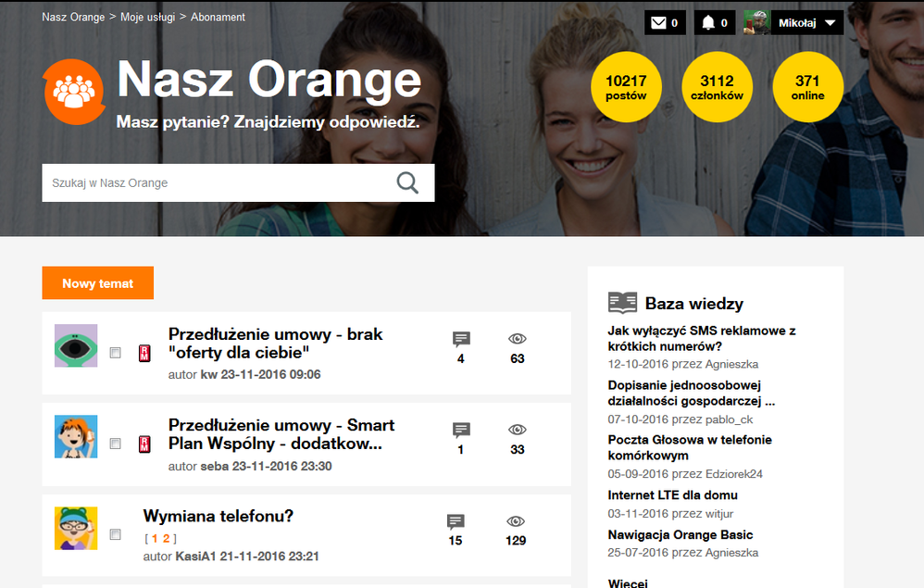Click replies icon showing 4 comments
924x588 pixels.
click(461, 339)
